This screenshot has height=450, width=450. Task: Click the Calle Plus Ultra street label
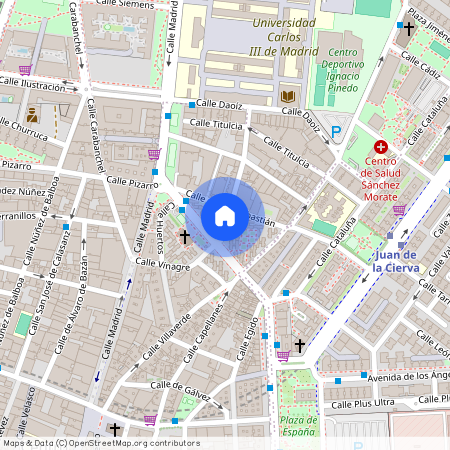tap(363, 404)
